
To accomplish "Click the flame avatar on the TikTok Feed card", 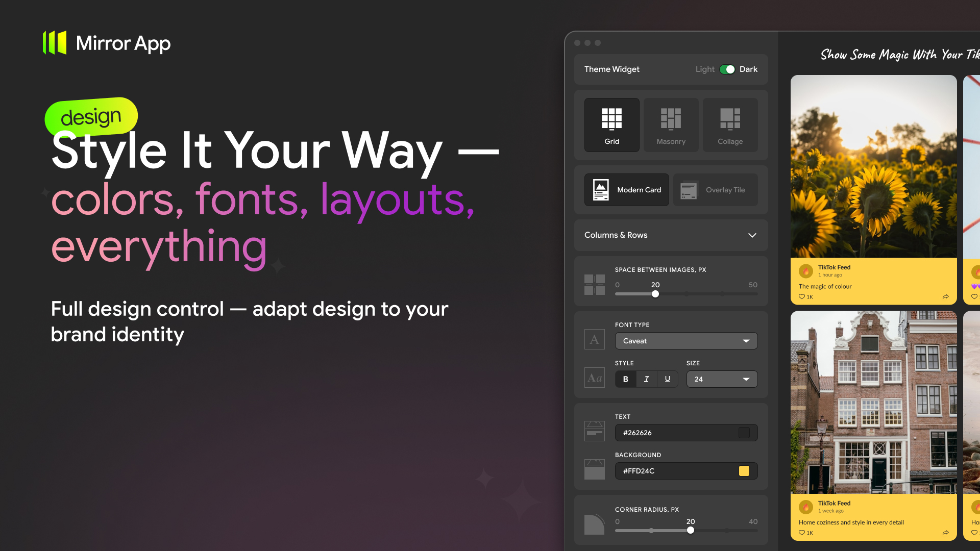I will click(805, 271).
